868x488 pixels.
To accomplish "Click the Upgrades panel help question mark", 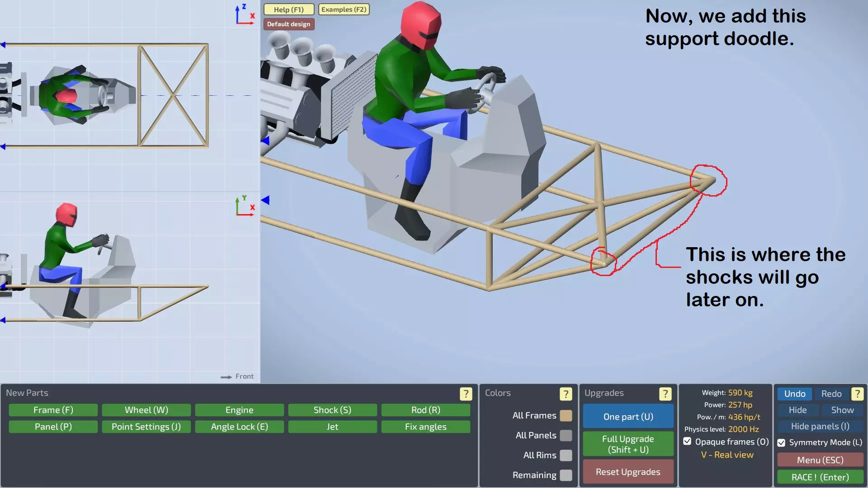I will tap(665, 394).
